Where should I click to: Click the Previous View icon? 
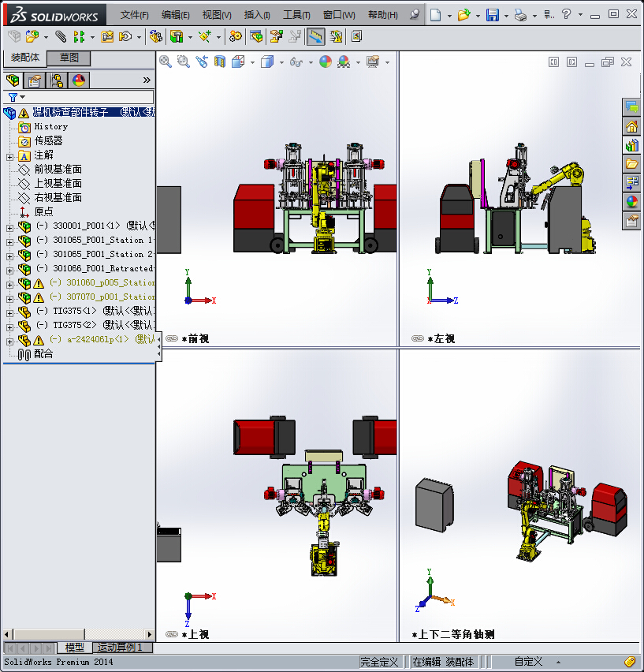(202, 62)
